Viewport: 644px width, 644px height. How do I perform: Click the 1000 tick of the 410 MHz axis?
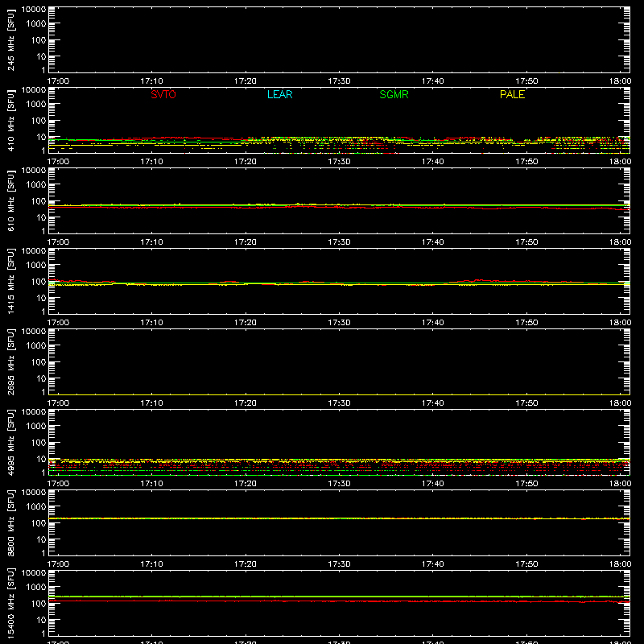click(36, 105)
